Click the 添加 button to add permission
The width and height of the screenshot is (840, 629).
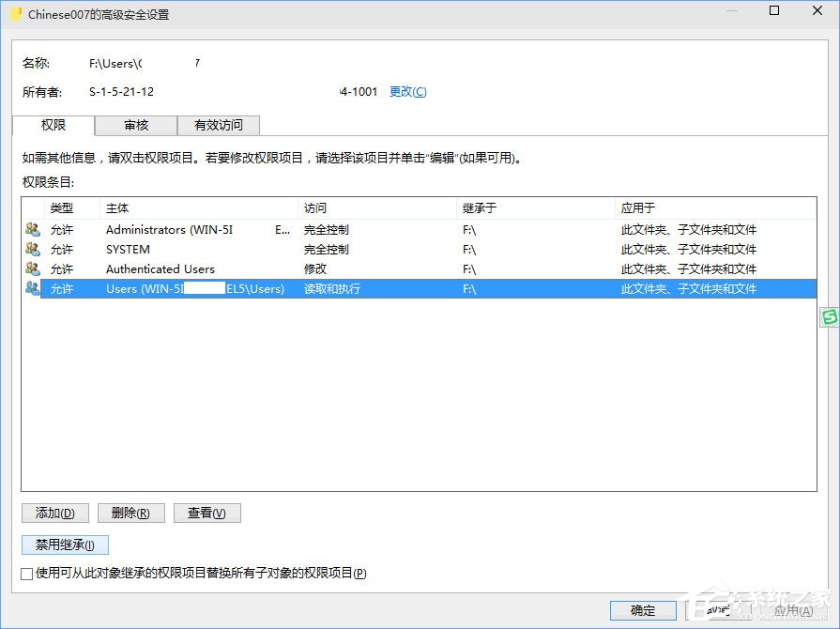point(54,513)
